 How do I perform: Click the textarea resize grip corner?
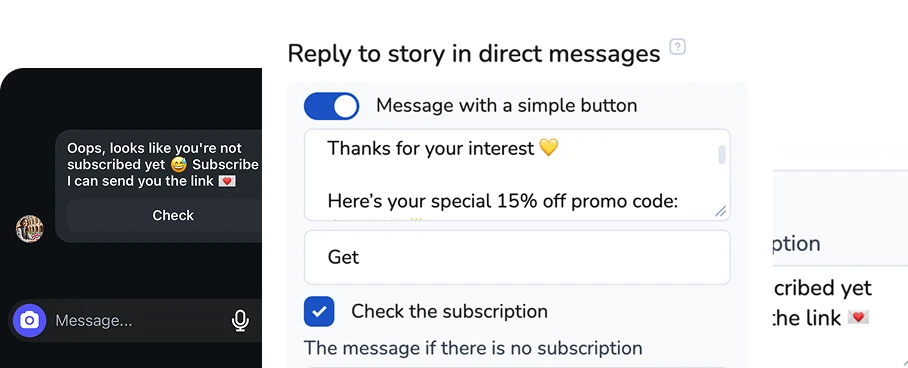click(720, 211)
